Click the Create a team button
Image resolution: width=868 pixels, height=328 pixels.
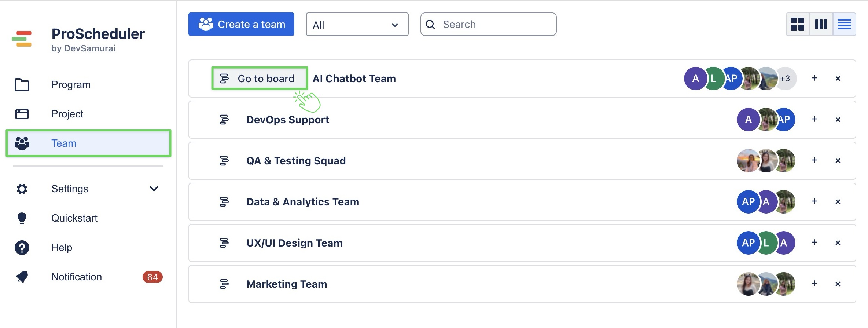tap(241, 24)
